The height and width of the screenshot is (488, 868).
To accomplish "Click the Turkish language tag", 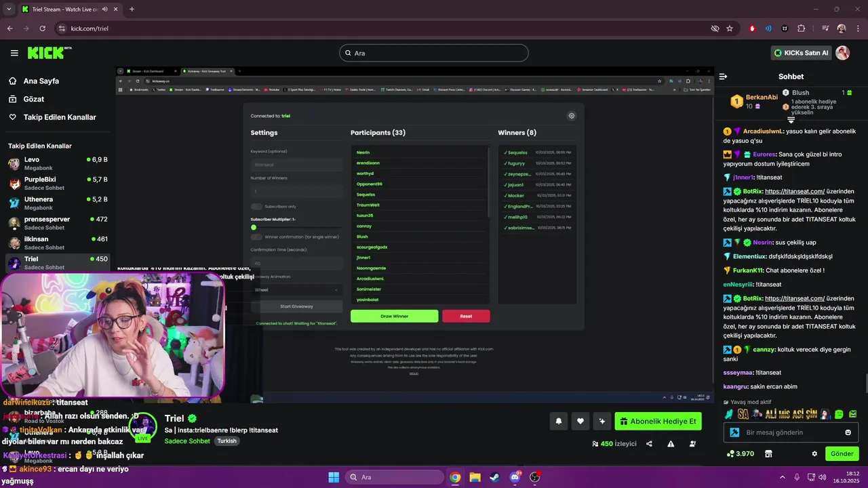I will click(226, 441).
